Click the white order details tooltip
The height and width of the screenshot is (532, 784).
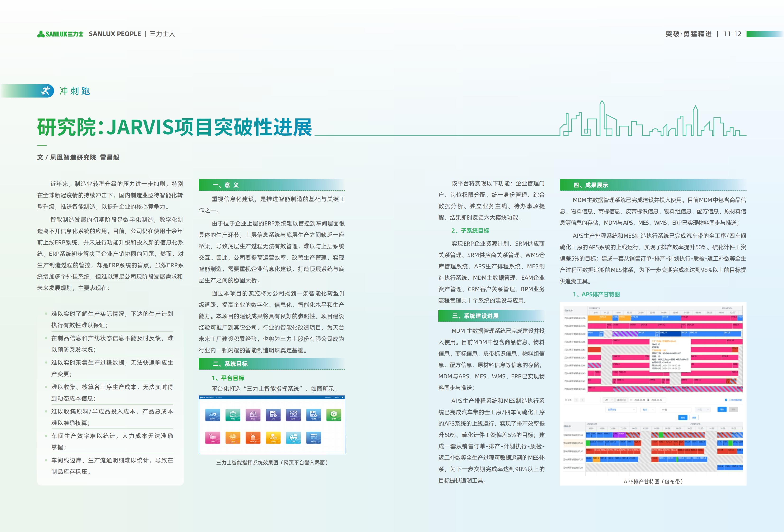pos(670,355)
